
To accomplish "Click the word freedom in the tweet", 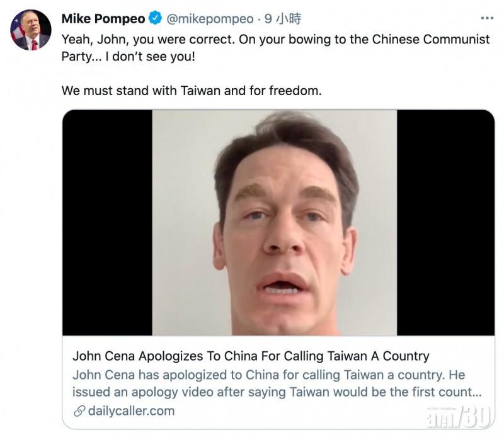I will coord(295,91).
